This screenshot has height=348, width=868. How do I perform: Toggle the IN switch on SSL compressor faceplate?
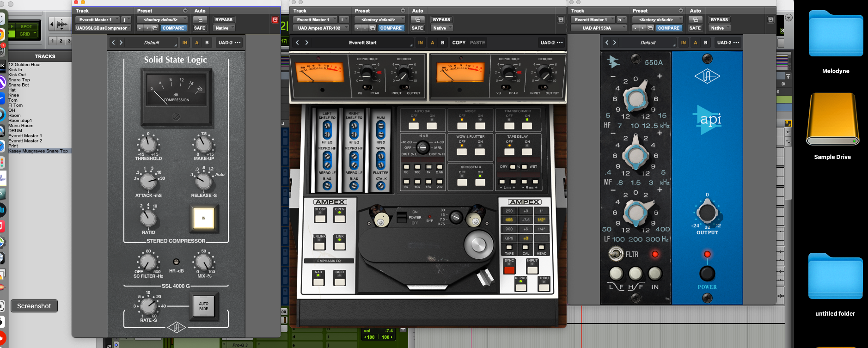203,218
